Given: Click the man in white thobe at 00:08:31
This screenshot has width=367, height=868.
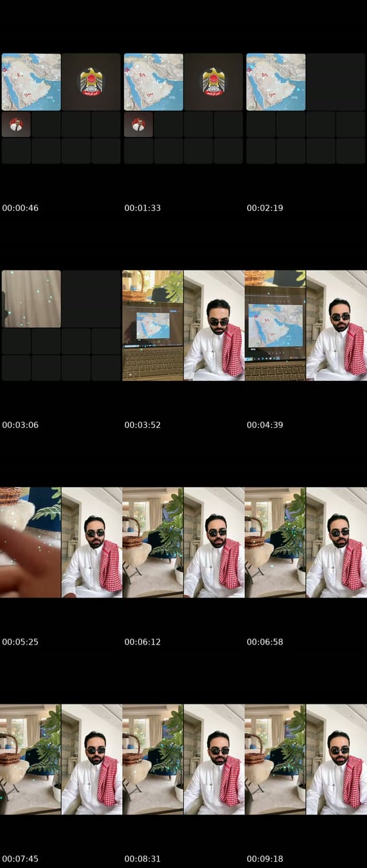Looking at the screenshot, I should tap(214, 760).
